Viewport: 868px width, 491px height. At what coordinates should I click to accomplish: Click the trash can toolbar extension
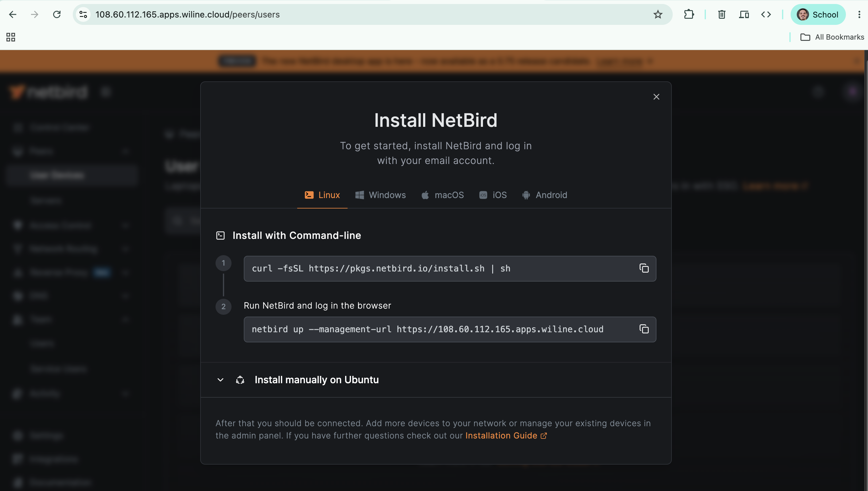(721, 14)
